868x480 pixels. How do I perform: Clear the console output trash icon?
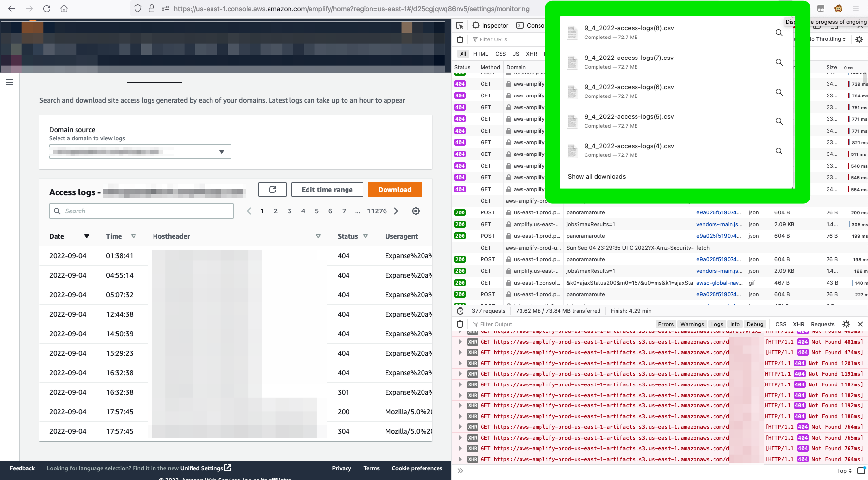(x=460, y=324)
